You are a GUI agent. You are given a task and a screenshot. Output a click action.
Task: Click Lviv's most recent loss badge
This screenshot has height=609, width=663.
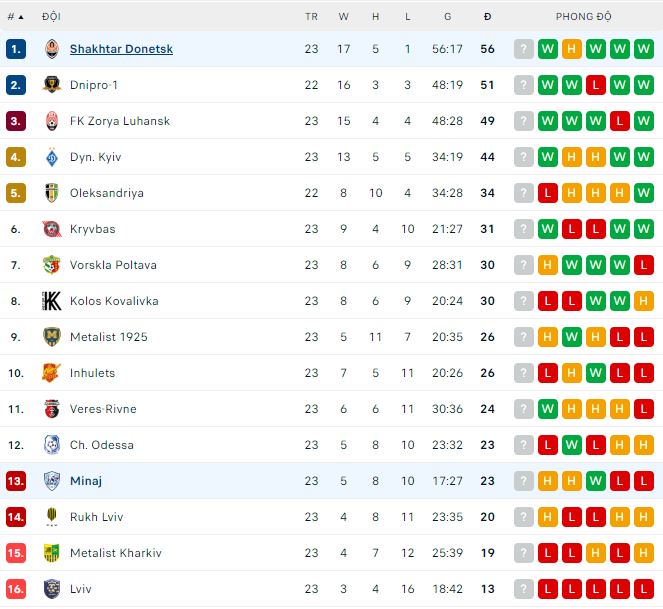(x=644, y=589)
